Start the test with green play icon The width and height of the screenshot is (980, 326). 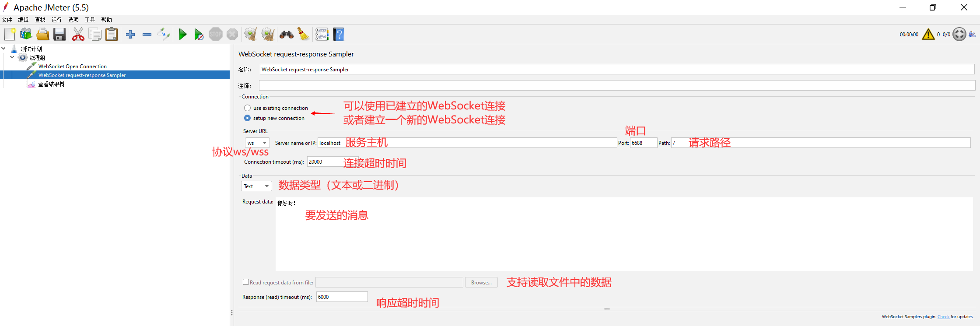click(x=183, y=34)
